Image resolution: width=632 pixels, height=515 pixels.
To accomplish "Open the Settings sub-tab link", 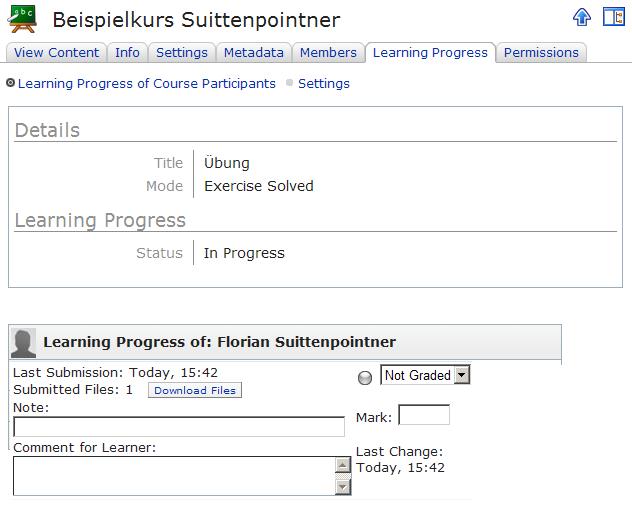I will coord(324,84).
